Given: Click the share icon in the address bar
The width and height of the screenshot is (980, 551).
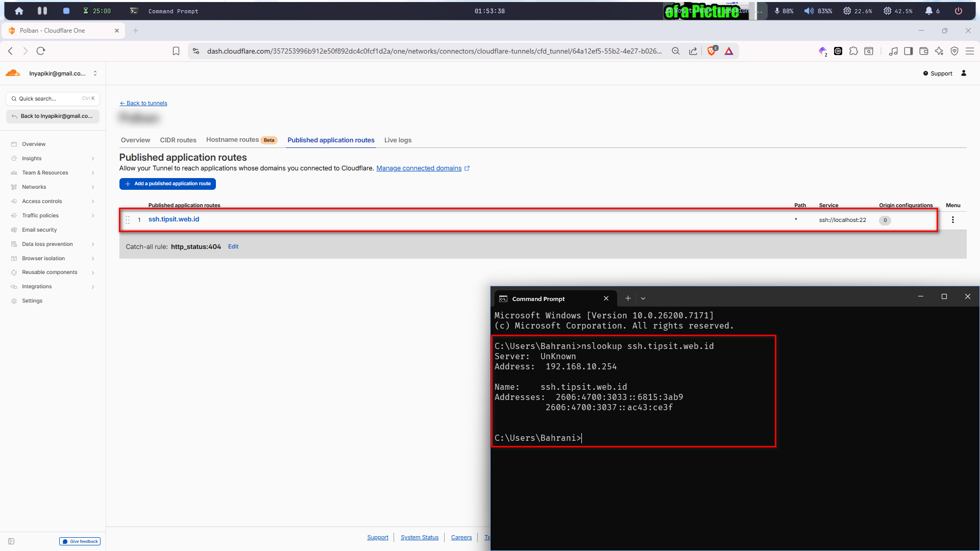Looking at the screenshot, I should 693,51.
